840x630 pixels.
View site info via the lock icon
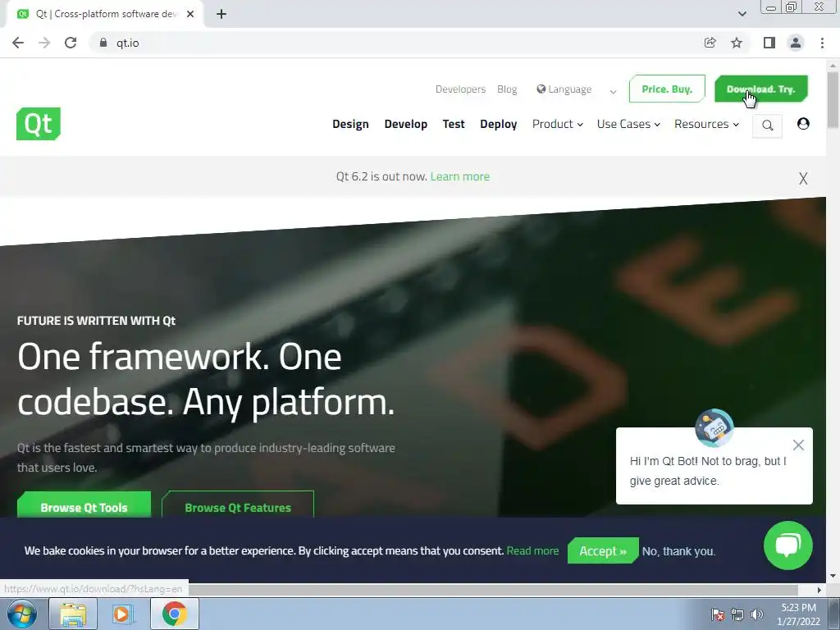point(103,43)
